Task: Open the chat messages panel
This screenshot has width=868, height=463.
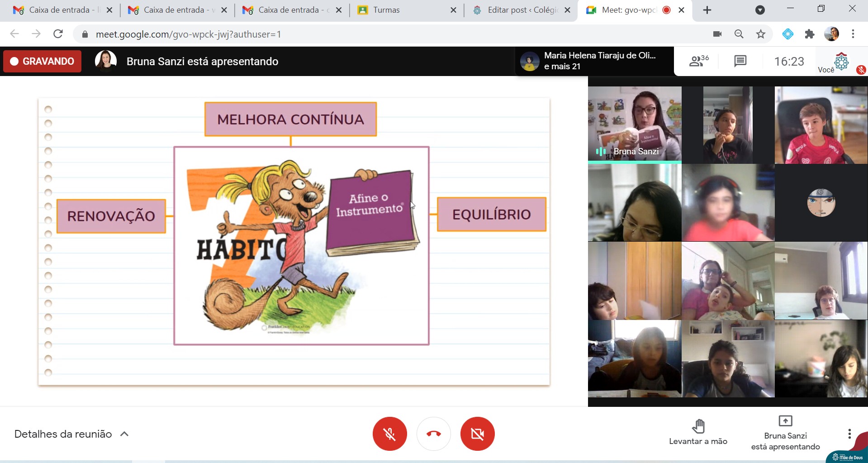Action: [x=740, y=61]
